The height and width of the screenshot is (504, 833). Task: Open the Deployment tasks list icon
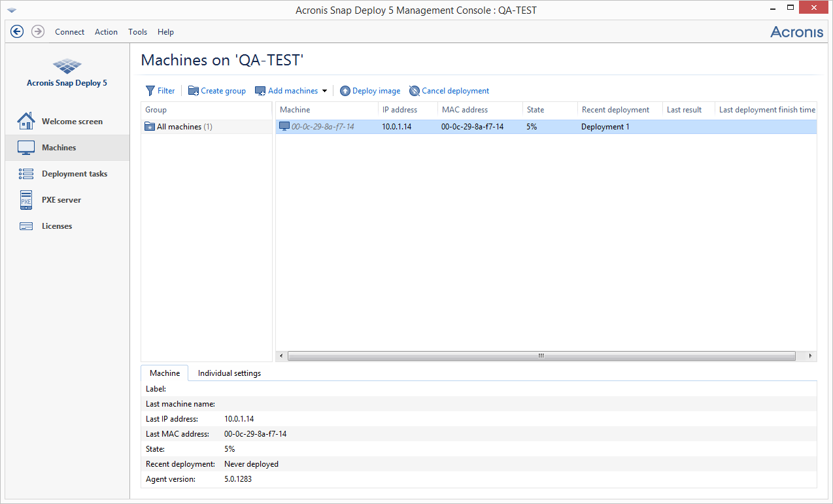26,174
